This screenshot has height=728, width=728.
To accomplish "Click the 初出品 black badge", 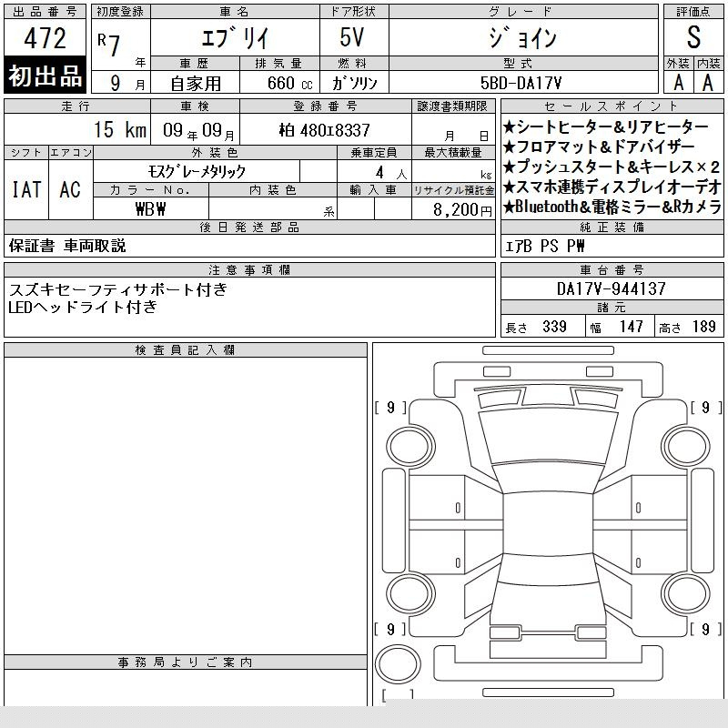I will 45,76.
